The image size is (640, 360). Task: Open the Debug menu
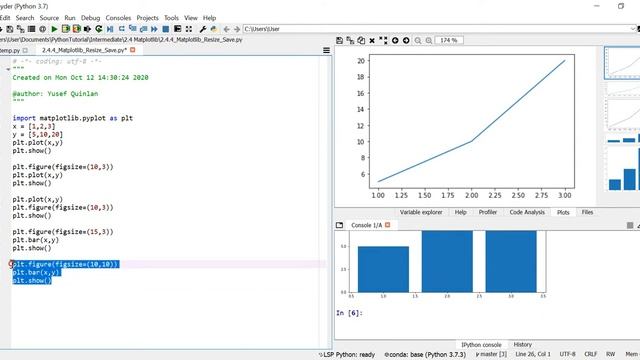point(90,18)
